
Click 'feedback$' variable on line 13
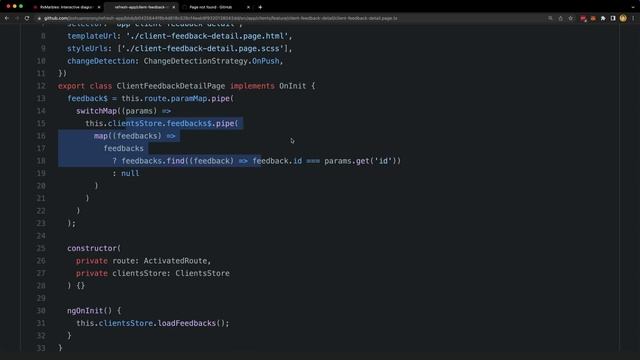(x=88, y=98)
